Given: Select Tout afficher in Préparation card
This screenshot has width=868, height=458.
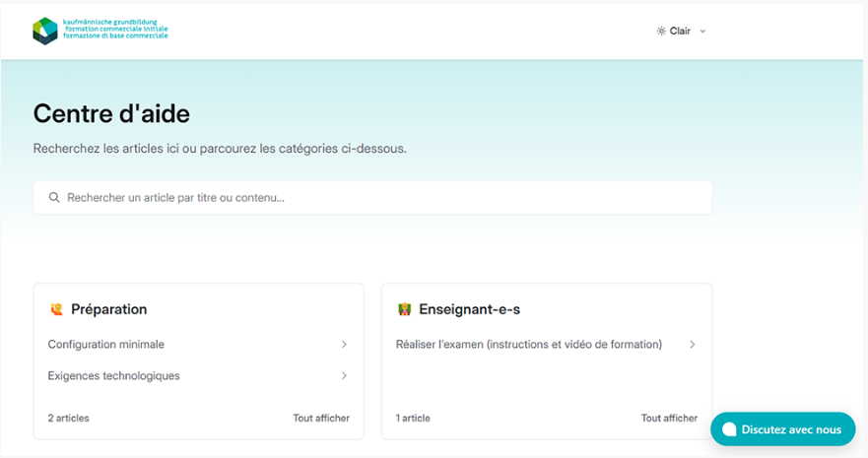Looking at the screenshot, I should tap(321, 419).
